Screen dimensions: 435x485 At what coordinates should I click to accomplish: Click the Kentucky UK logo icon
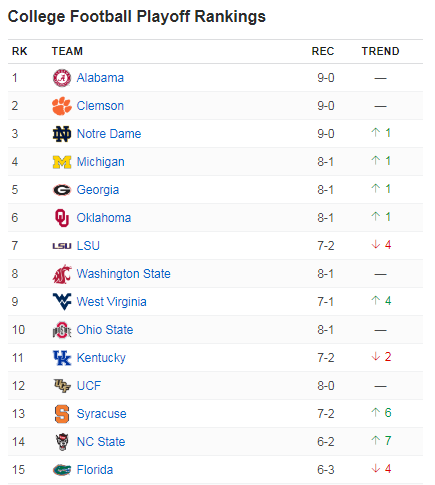click(62, 358)
